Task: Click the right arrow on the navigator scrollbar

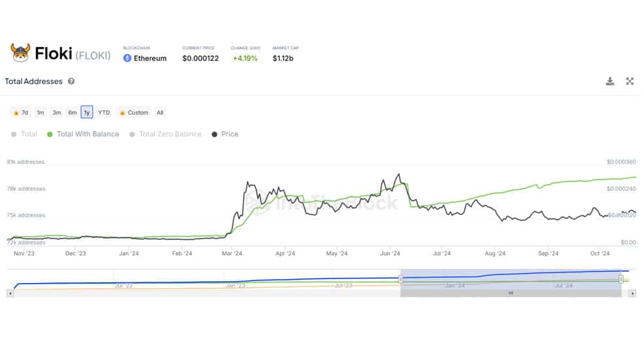Action: 632,293
